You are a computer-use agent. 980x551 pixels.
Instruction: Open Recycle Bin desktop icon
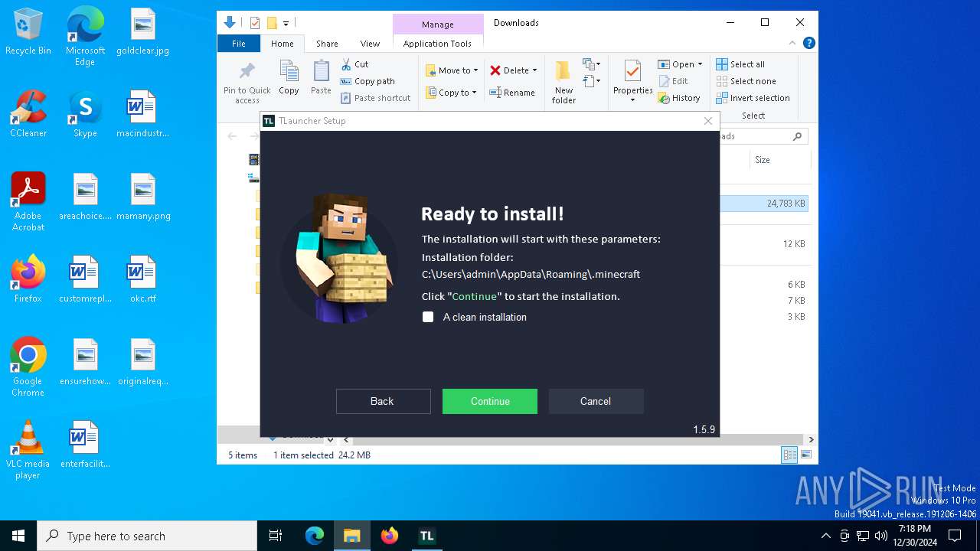(x=28, y=32)
